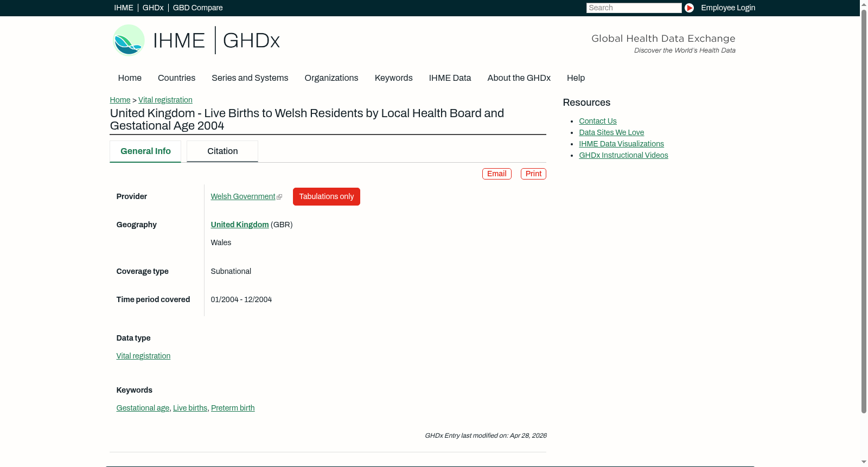The image size is (868, 467).
Task: Open the IHME link in top bar
Action: pyautogui.click(x=124, y=8)
